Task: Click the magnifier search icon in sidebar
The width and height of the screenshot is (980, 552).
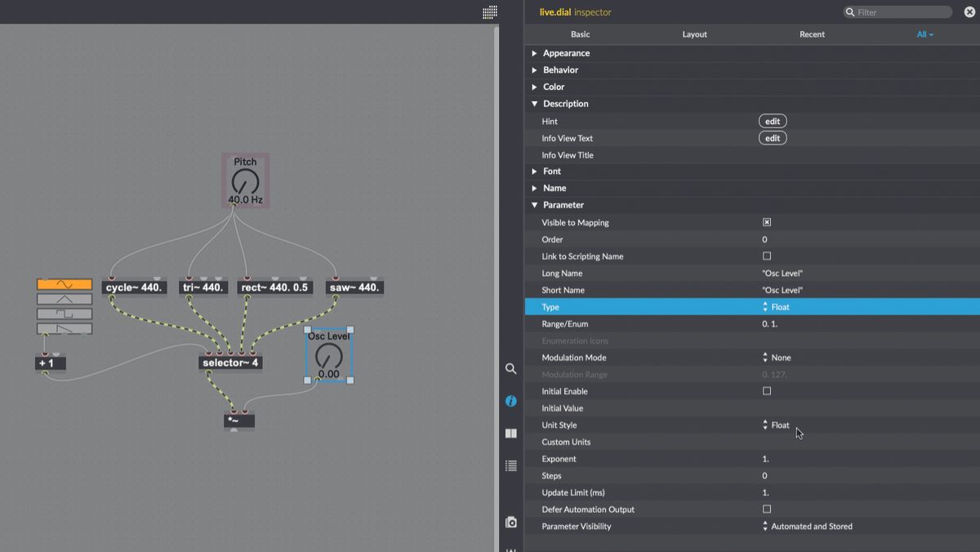Action: [511, 369]
